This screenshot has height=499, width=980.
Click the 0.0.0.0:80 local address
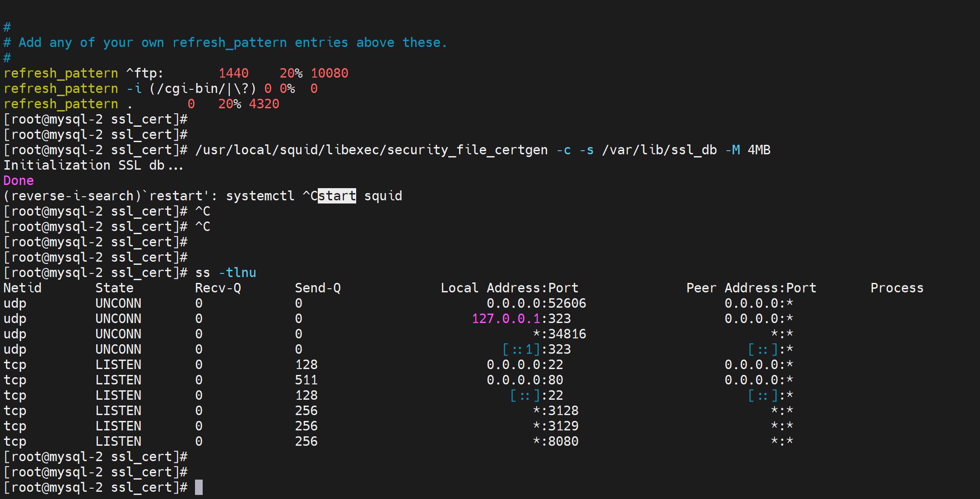pyautogui.click(x=525, y=380)
